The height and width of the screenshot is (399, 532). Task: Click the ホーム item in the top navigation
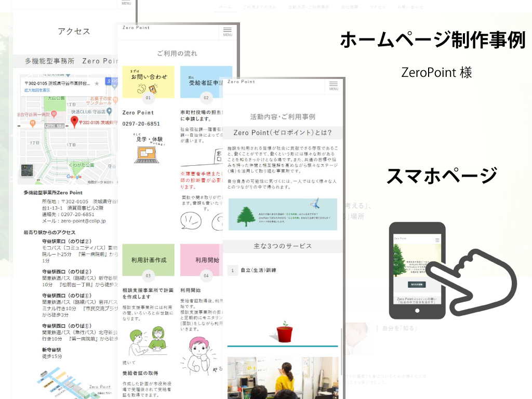225,7
